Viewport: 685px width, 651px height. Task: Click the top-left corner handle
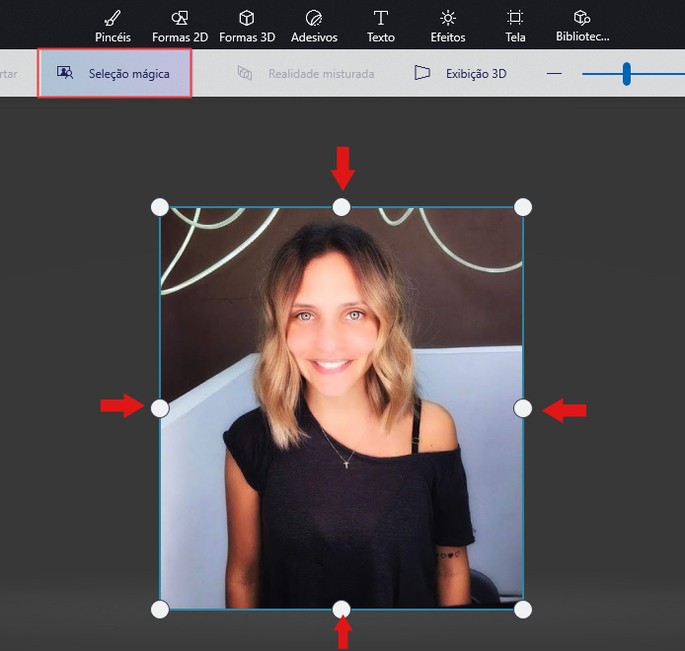(x=160, y=207)
